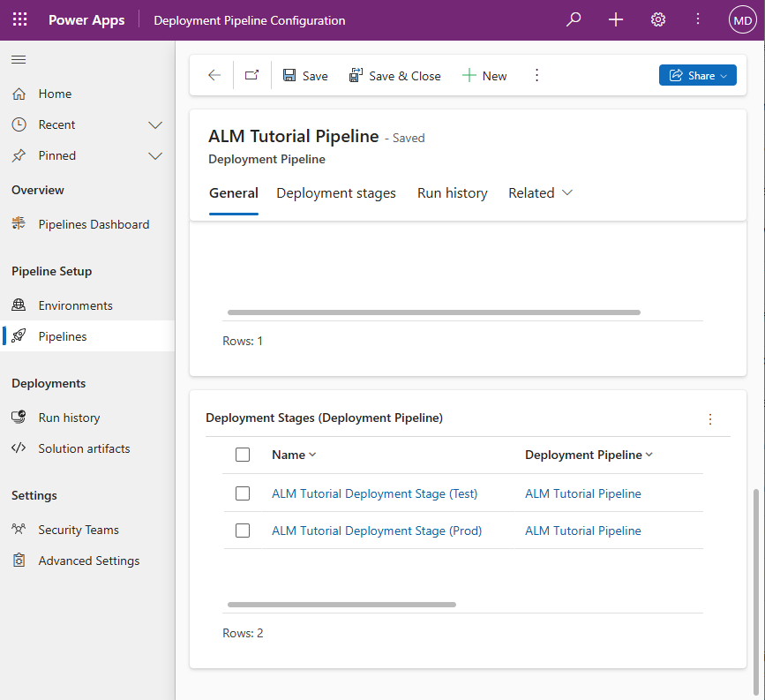
Task: Open the record in a new window
Action: coord(251,75)
